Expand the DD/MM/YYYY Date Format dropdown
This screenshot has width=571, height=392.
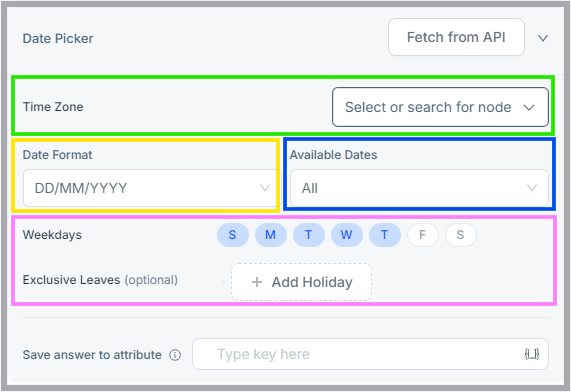(x=150, y=188)
